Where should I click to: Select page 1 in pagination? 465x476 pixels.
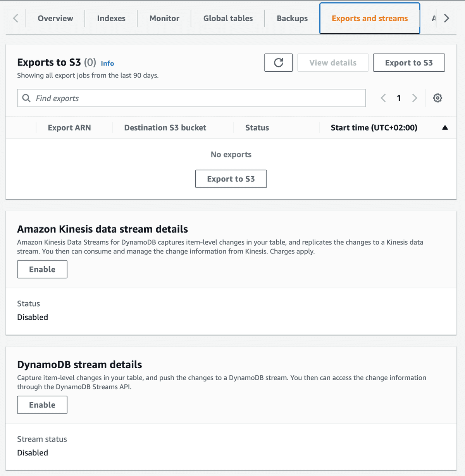pyautogui.click(x=399, y=98)
